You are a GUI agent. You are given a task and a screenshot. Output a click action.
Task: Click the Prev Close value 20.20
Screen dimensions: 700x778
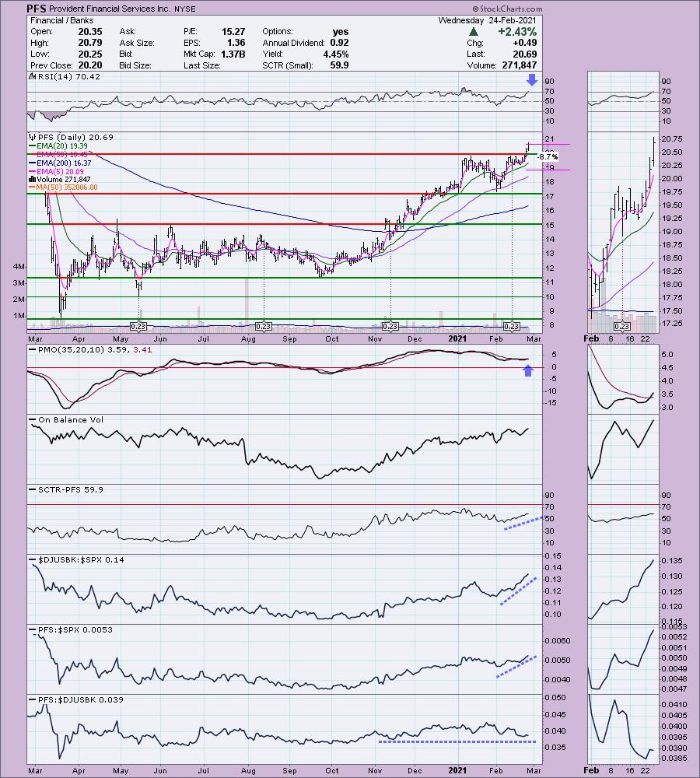tap(90, 65)
